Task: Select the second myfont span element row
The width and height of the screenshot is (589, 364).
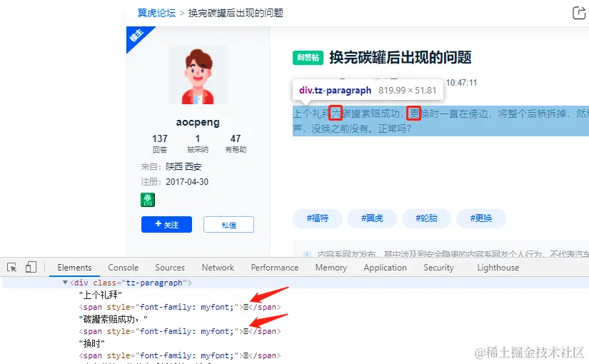Action: coord(180,331)
